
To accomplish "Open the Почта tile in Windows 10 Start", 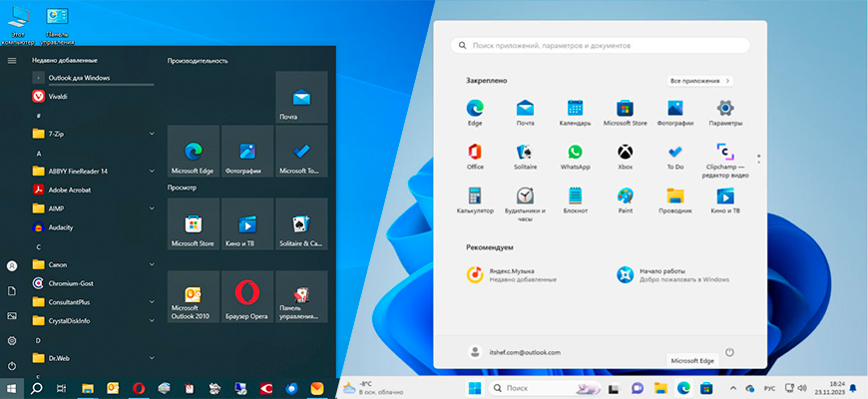I will point(301,98).
